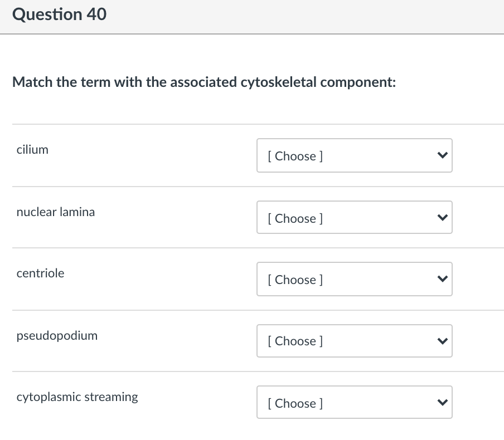The width and height of the screenshot is (504, 440).
Task: Click the "cilium" term label
Action: [x=32, y=149]
